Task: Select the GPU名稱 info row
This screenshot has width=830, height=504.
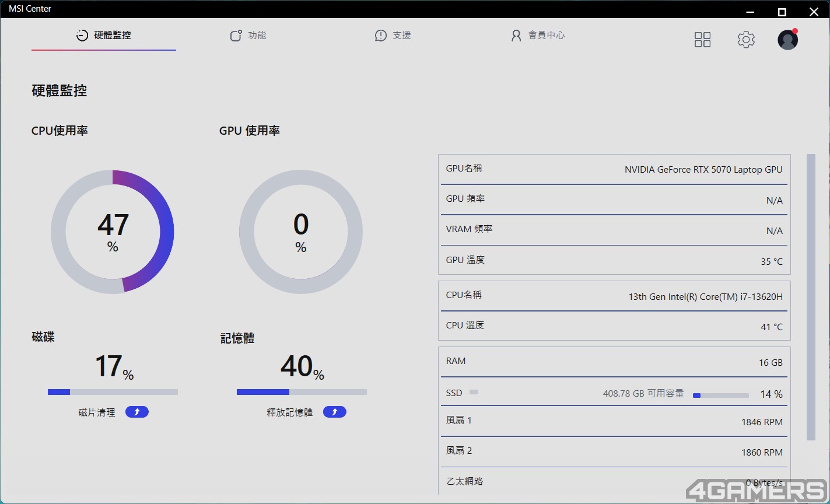Action: point(614,169)
